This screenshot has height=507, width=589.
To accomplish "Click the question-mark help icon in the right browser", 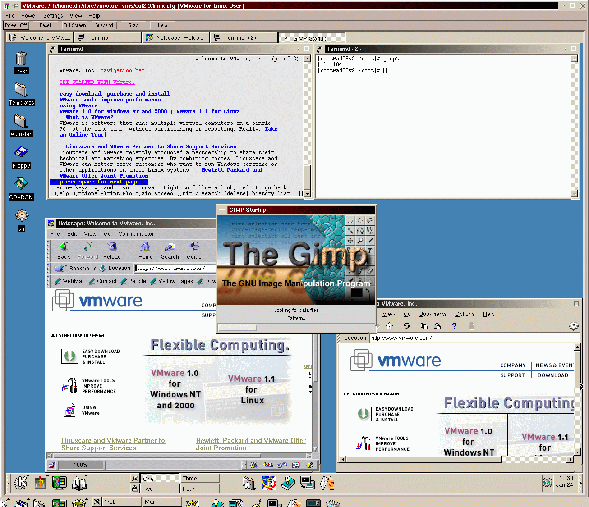I will coord(454,326).
